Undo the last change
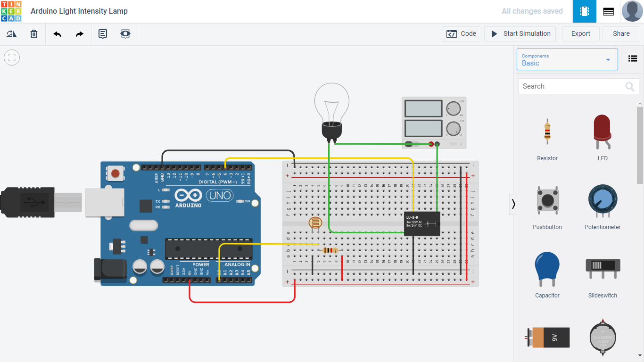The width and height of the screenshot is (644, 362). [x=57, y=33]
